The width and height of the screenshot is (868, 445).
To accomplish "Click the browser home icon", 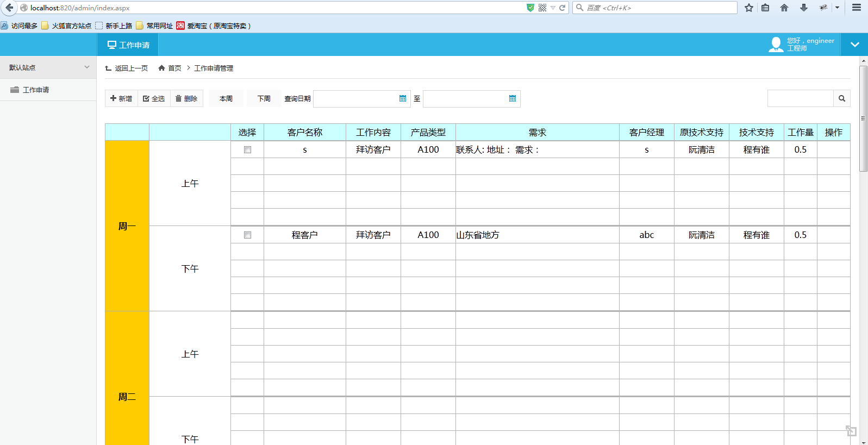I will point(784,8).
